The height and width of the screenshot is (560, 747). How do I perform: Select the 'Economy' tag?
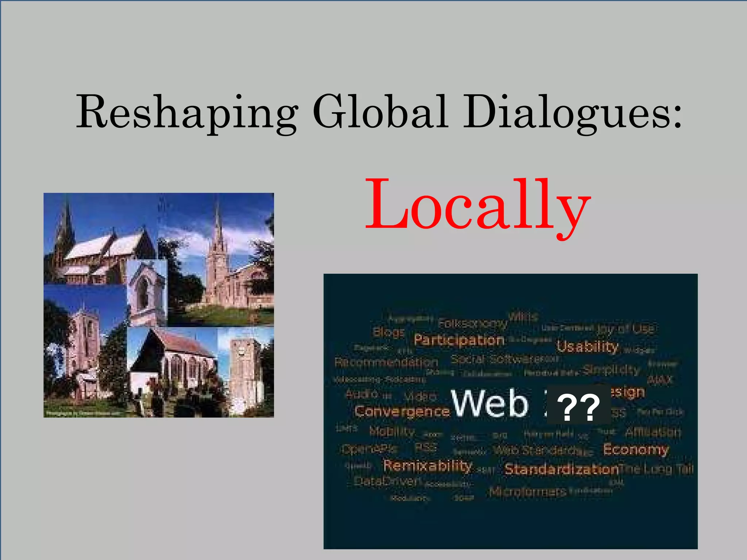click(636, 449)
